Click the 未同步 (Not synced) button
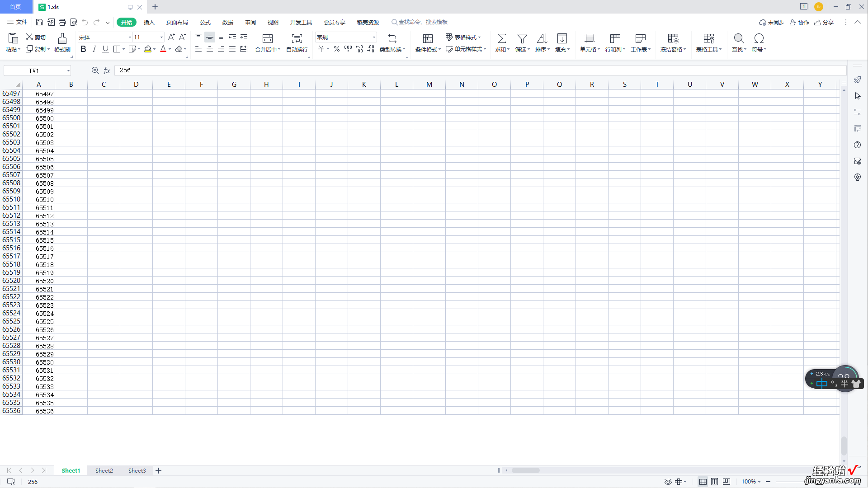This screenshot has width=868, height=488. (772, 22)
